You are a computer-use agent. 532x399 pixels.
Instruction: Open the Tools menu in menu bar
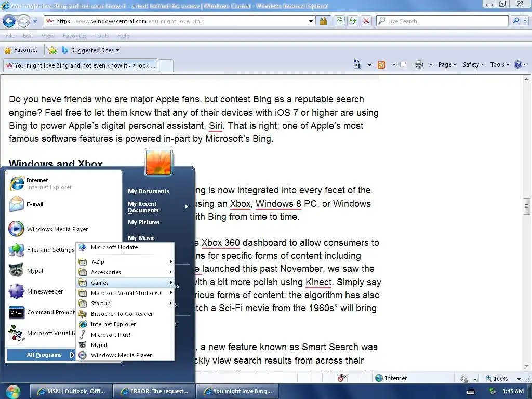102,36
